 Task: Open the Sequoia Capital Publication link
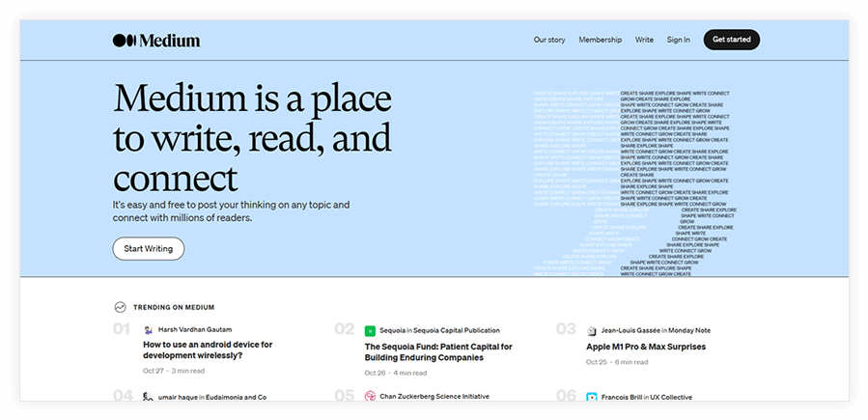[457, 331]
